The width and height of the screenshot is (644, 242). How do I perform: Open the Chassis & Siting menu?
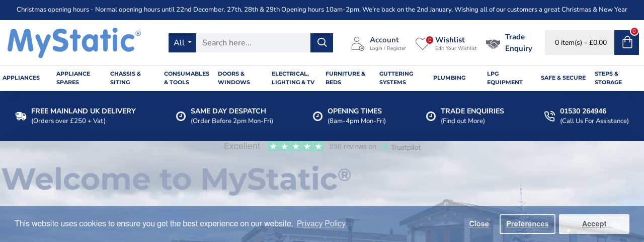pos(126,78)
